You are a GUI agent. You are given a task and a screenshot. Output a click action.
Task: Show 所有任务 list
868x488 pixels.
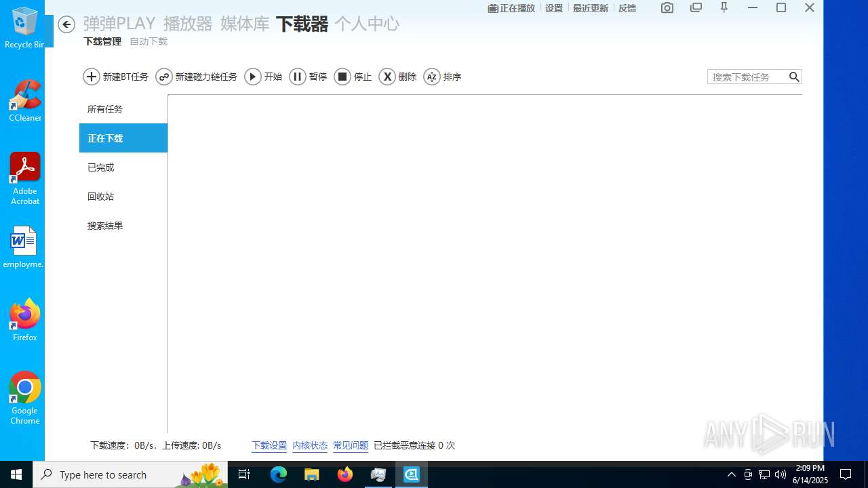(x=123, y=109)
